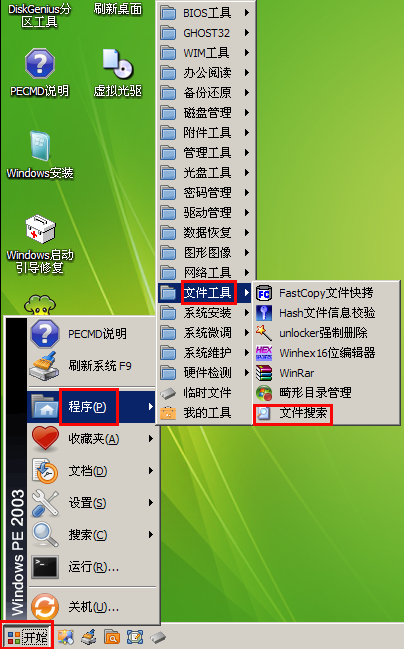Expand the 收藏夹(A) submenu arrow
Viewport: 404px width, 649px height.
pyautogui.click(x=151, y=438)
